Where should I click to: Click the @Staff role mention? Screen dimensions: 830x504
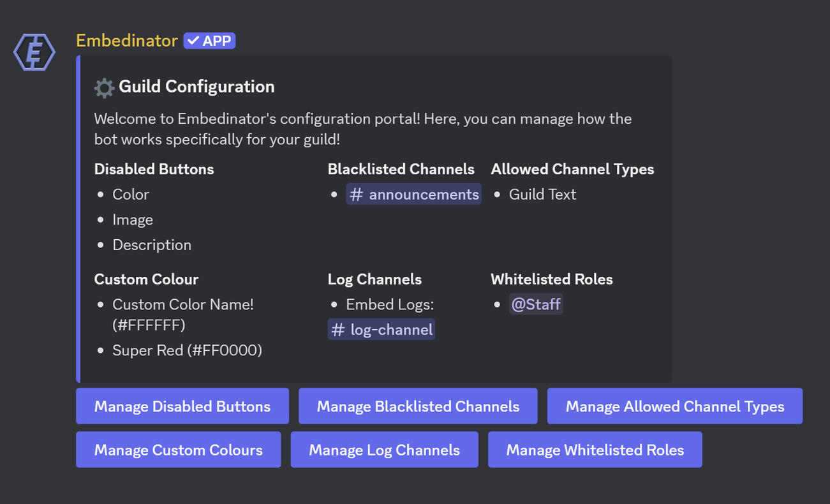tap(536, 304)
